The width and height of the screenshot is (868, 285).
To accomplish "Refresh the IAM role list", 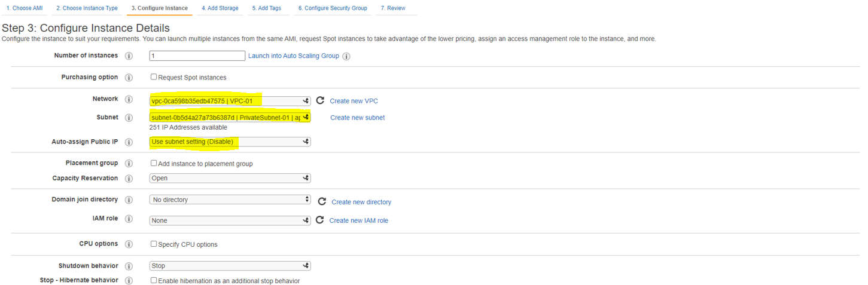I will (320, 220).
